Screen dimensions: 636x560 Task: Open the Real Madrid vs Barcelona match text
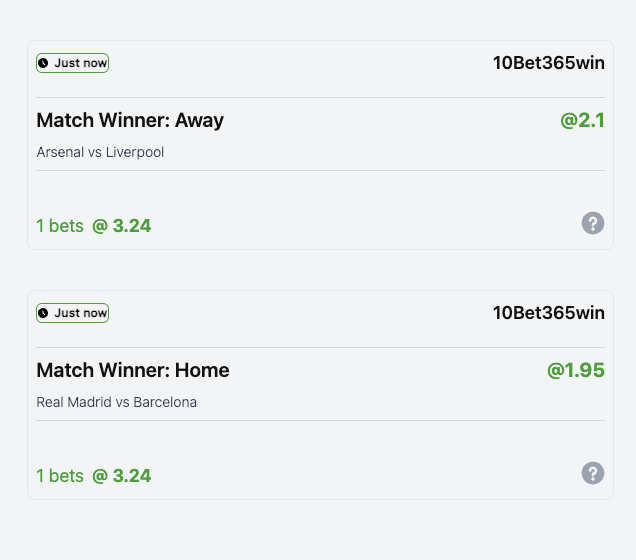point(116,403)
